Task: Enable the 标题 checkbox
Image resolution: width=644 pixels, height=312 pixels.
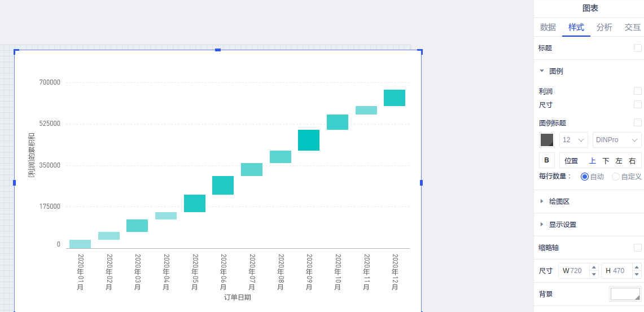Action: [x=637, y=49]
